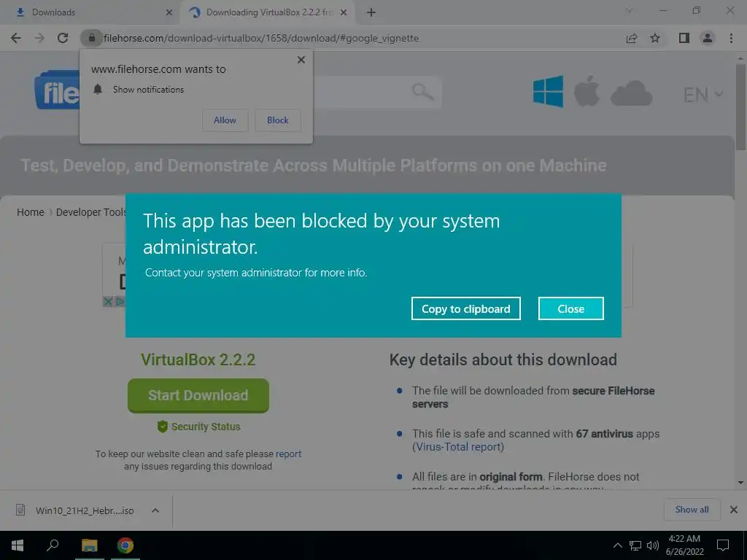Click the AdChoices triangle icon
The width and height of the screenshot is (747, 560).
pyautogui.click(x=120, y=301)
